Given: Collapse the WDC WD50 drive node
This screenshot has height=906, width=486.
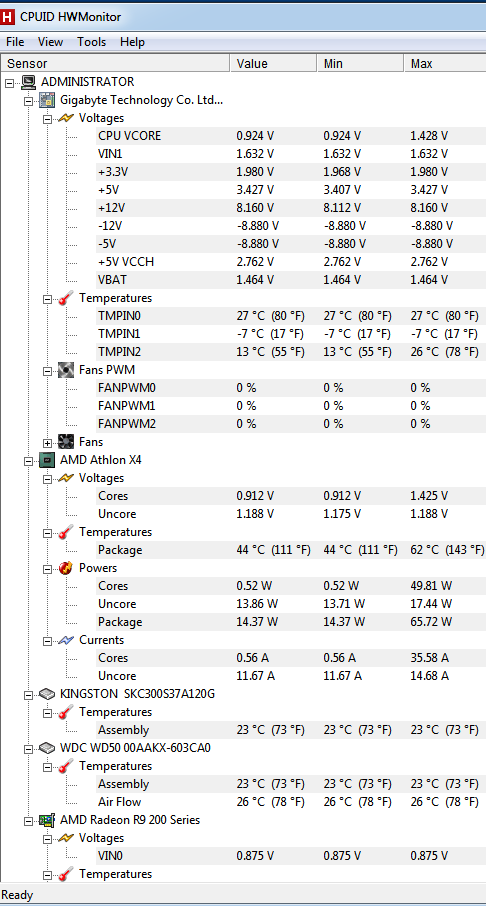Looking at the screenshot, I should [28, 748].
